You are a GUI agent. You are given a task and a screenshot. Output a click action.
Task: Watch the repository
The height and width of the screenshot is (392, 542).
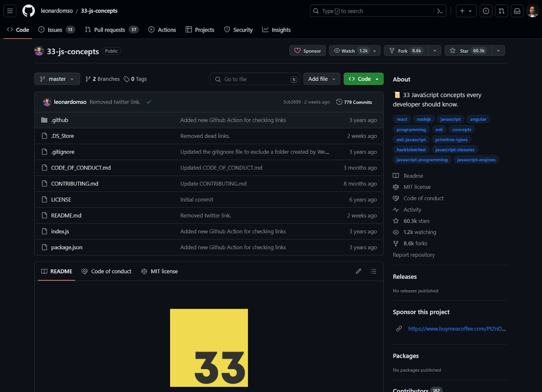(351, 50)
